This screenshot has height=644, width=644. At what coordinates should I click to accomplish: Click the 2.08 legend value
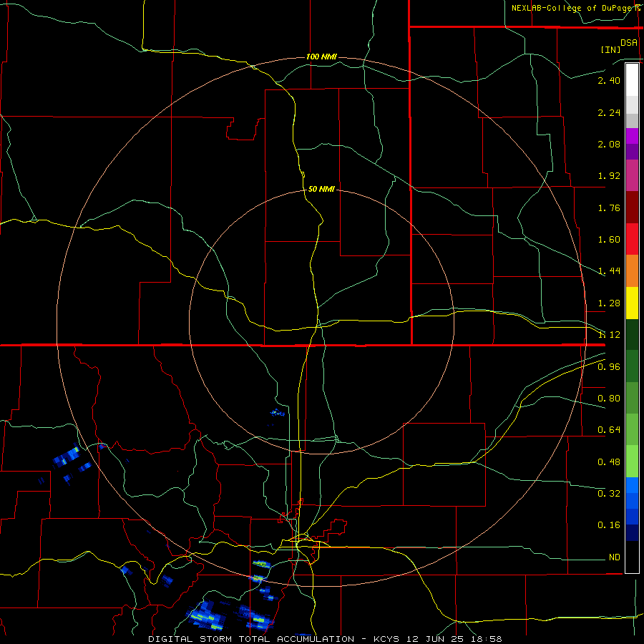609,144
